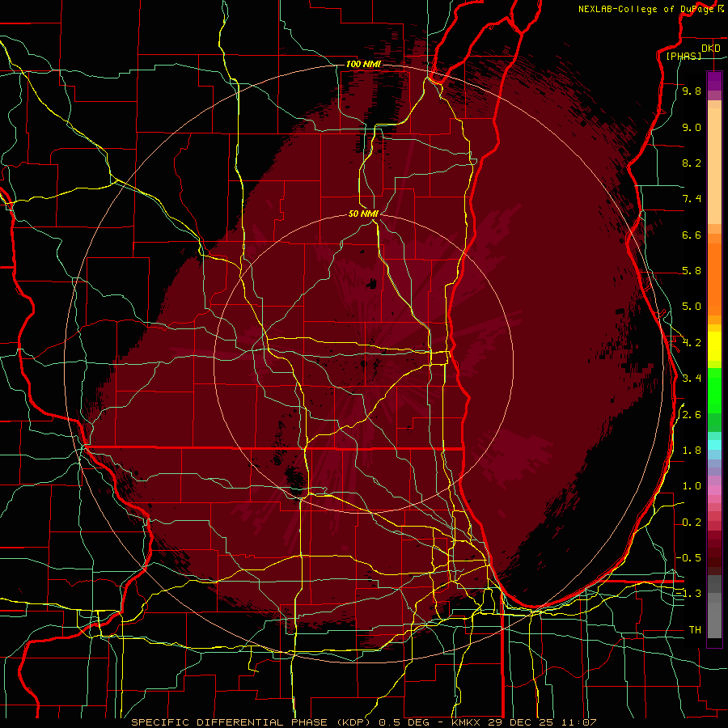Click the KMKX 29 DEC 25 11:07 timestamp
Screen dimensions: 728x728
point(523,722)
